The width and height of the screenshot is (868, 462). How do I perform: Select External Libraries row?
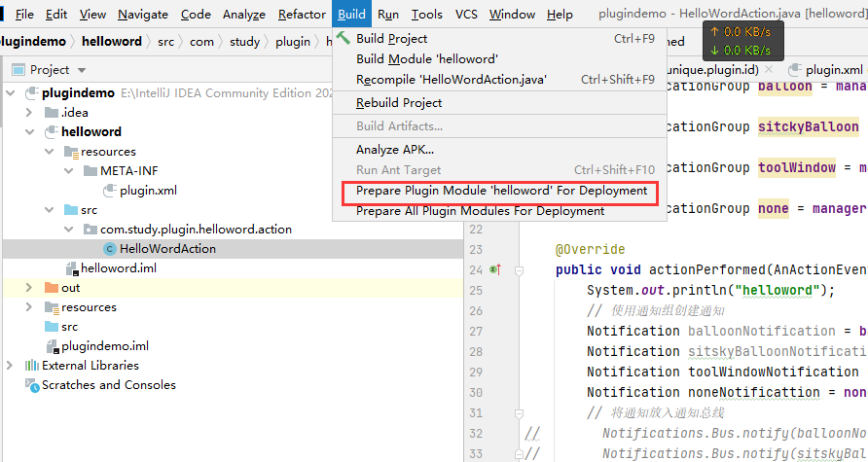(233, 365)
